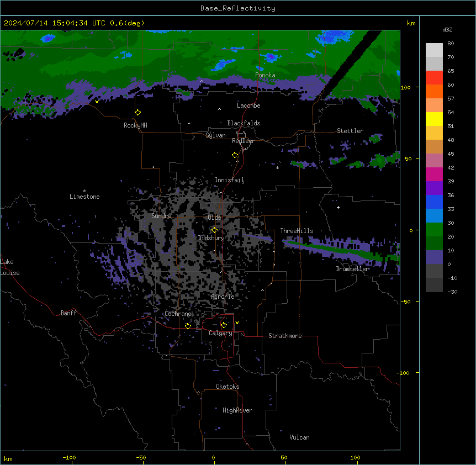Click the Limestone label

coord(84,197)
